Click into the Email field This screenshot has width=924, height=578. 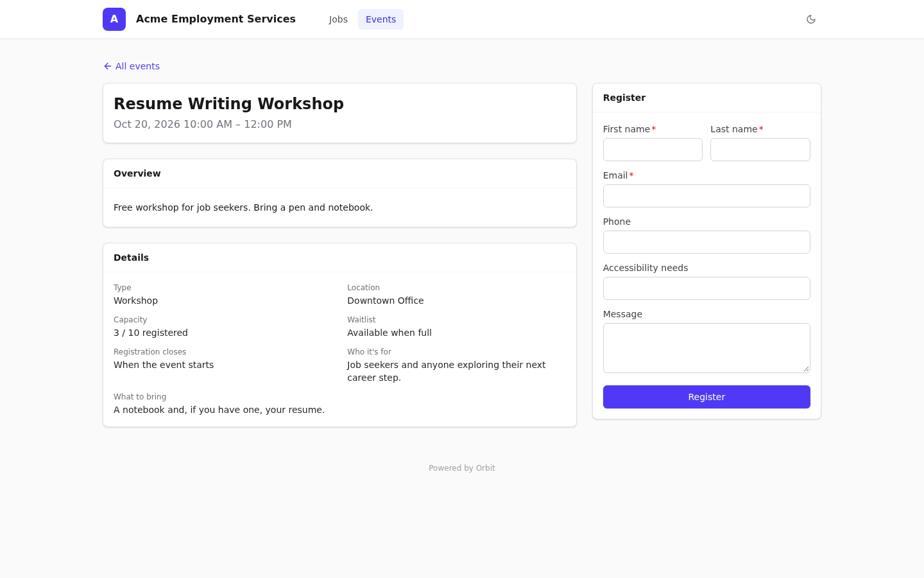pos(706,196)
